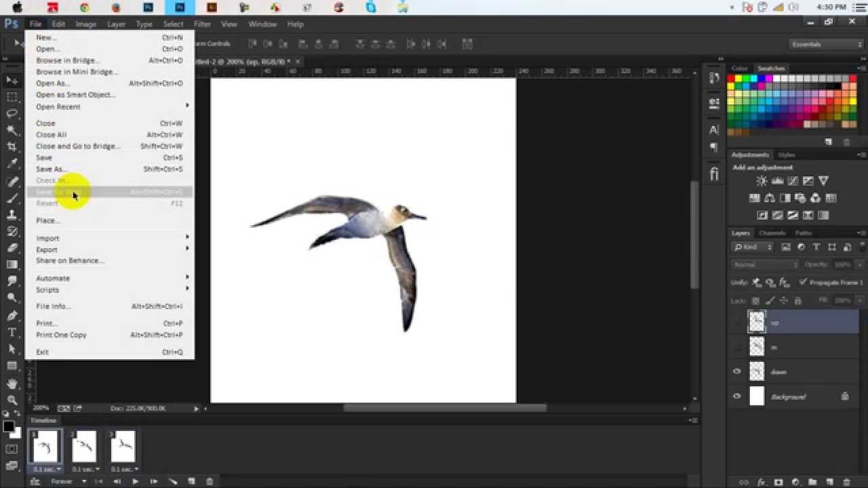The height and width of the screenshot is (488, 868).
Task: Add a Levels adjustment
Action: tap(777, 181)
